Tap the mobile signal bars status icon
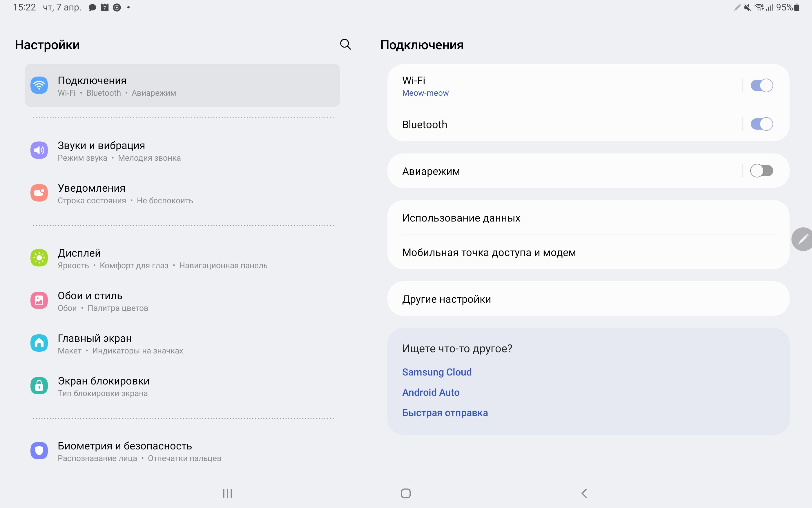This screenshot has height=508, width=812. (769, 7)
